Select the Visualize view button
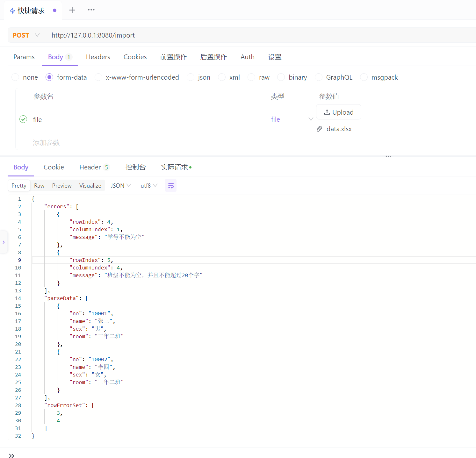The image size is (476, 458). click(x=90, y=186)
